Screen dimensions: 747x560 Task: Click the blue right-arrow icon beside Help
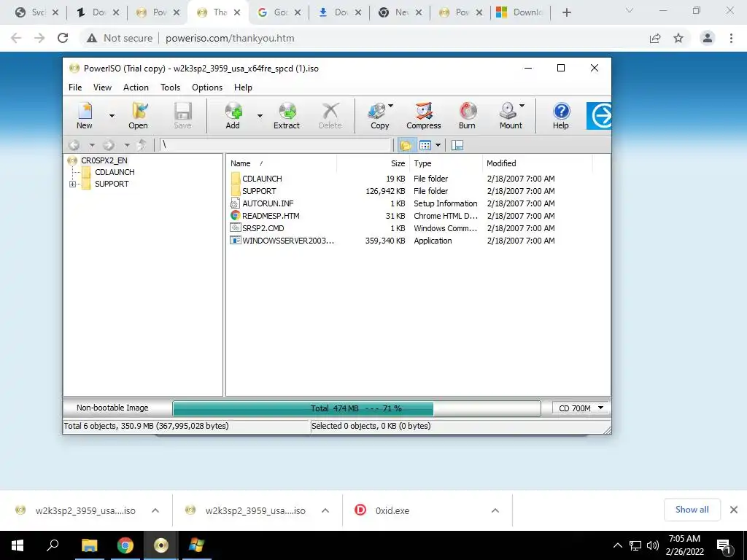coord(599,116)
